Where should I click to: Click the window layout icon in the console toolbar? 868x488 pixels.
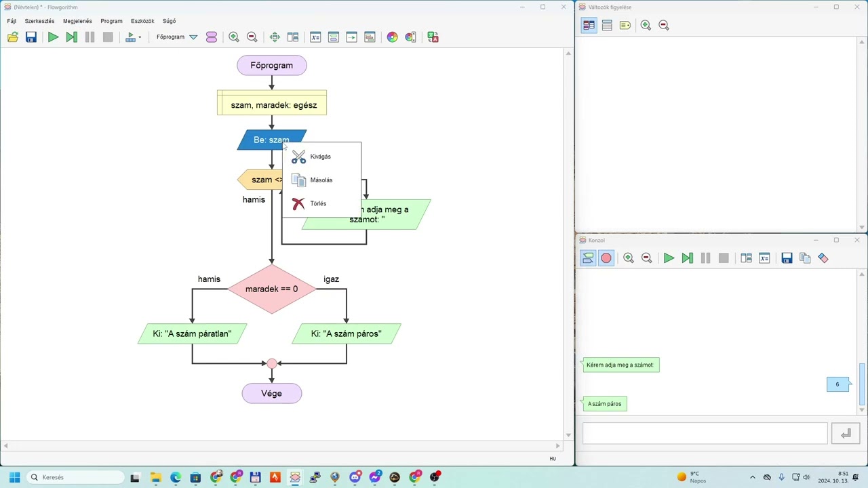(x=746, y=258)
